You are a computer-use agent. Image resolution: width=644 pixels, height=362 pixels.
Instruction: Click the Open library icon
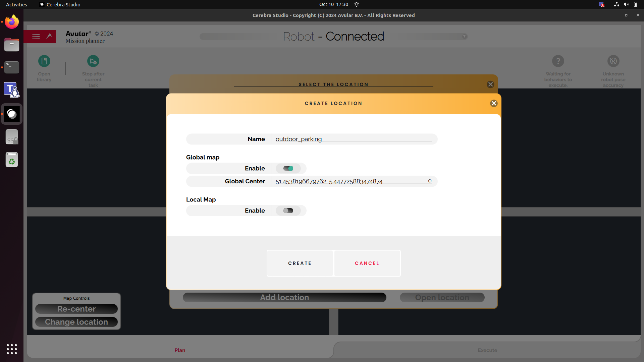pos(44,61)
